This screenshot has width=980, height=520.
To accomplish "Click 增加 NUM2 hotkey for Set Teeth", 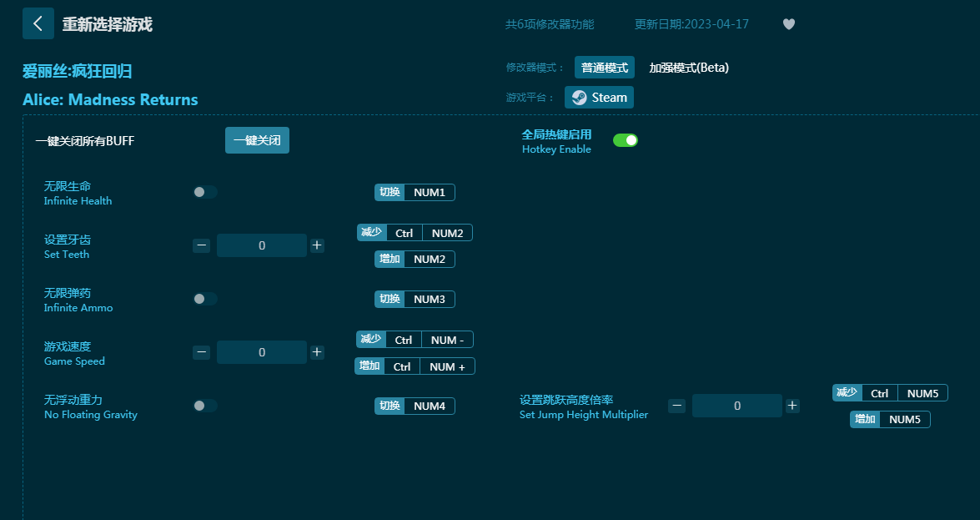I will pyautogui.click(x=415, y=259).
